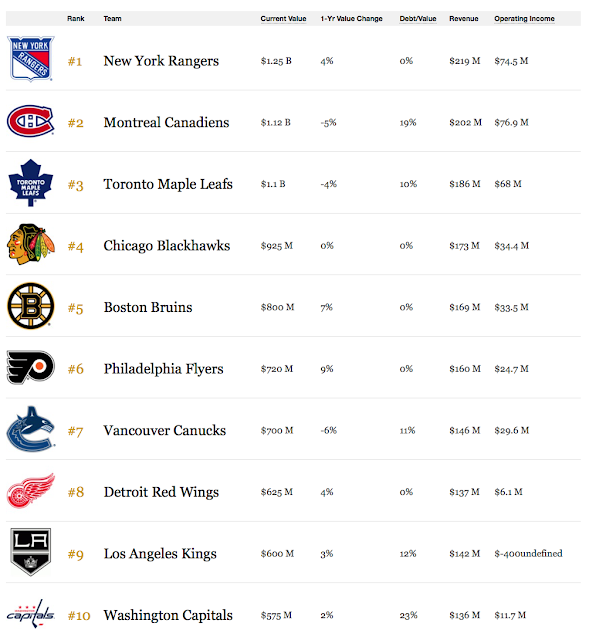Viewport: 589px width, 640px height.
Task: Open the Montreal Canadiens team link
Action: (x=167, y=122)
